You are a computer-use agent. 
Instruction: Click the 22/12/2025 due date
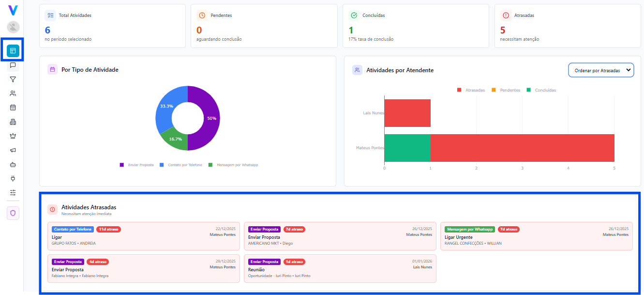click(225, 229)
